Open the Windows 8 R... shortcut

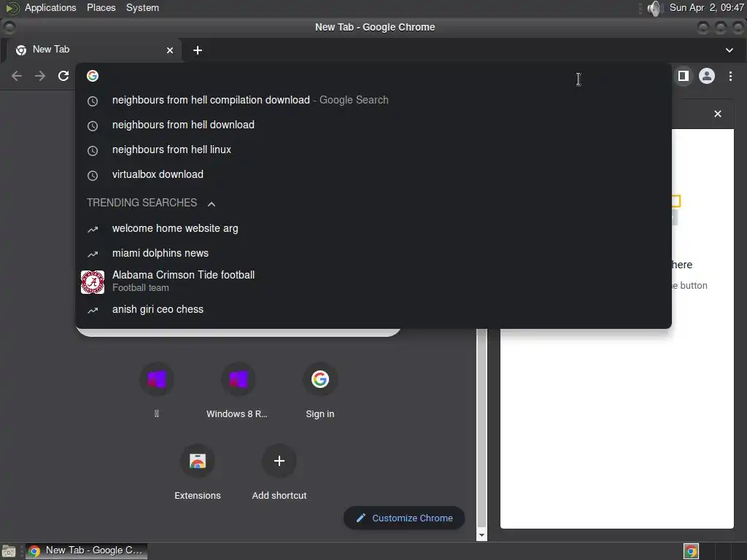pos(239,379)
